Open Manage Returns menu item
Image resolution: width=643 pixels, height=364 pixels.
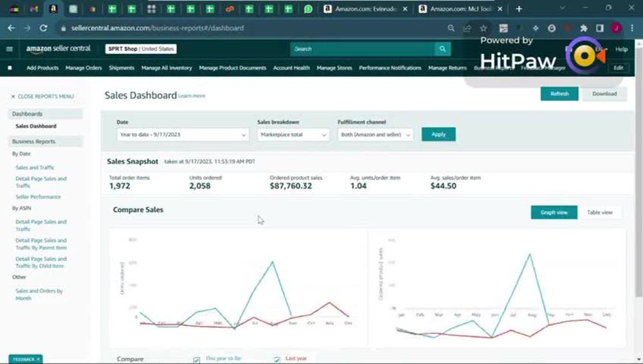pos(448,68)
